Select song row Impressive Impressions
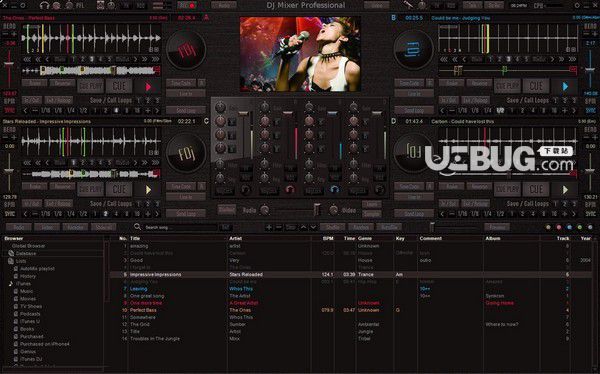The image size is (600, 374). pos(350,274)
